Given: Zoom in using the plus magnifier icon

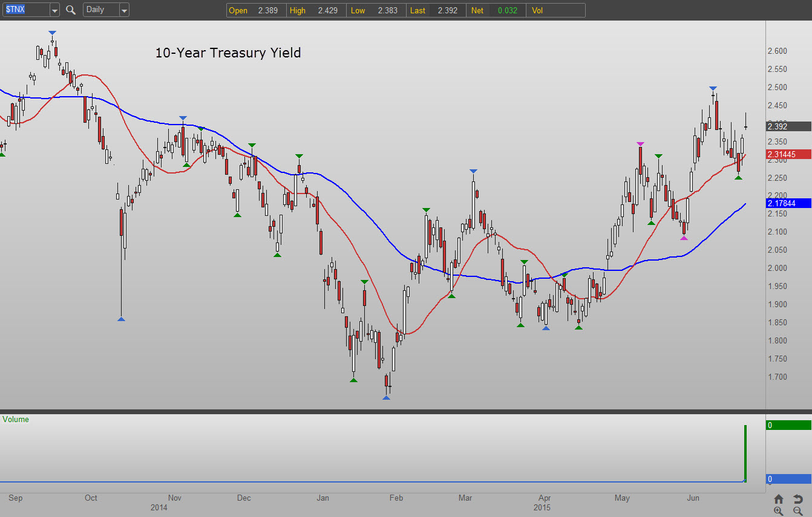Looking at the screenshot, I should coord(779,511).
